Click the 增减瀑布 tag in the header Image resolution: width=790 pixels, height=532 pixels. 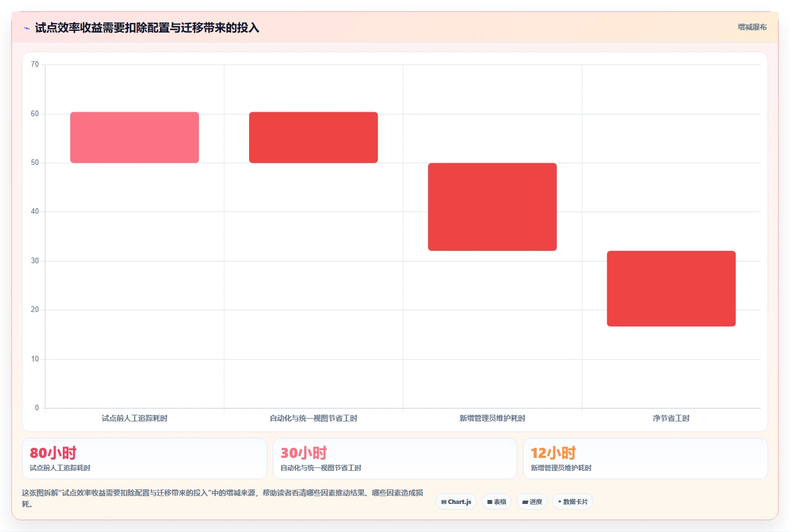coord(752,27)
